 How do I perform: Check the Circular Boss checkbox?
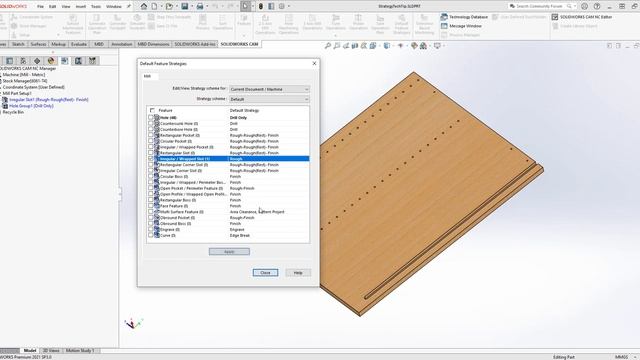pos(151,176)
